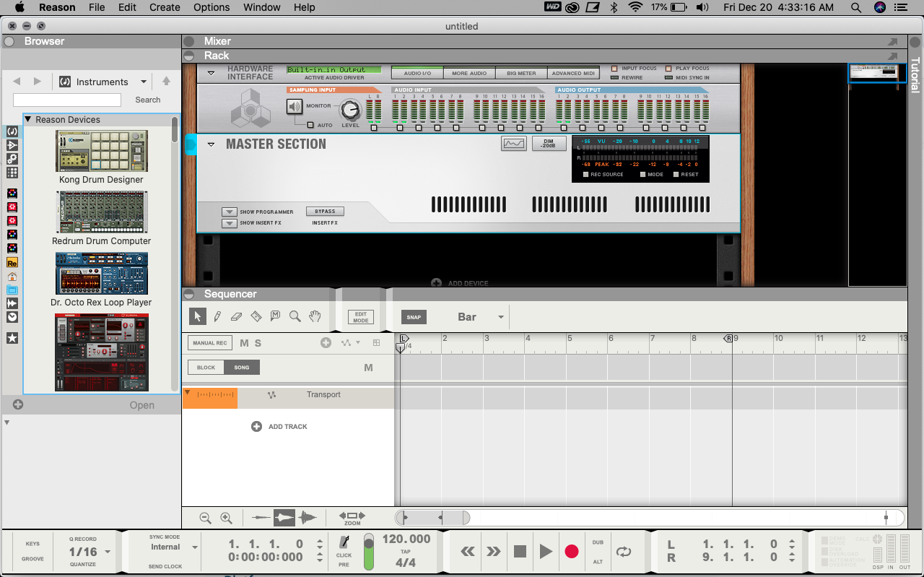The width and height of the screenshot is (924, 577).
Task: Expand SHOW INSERT FX arrow
Action: coord(229,223)
